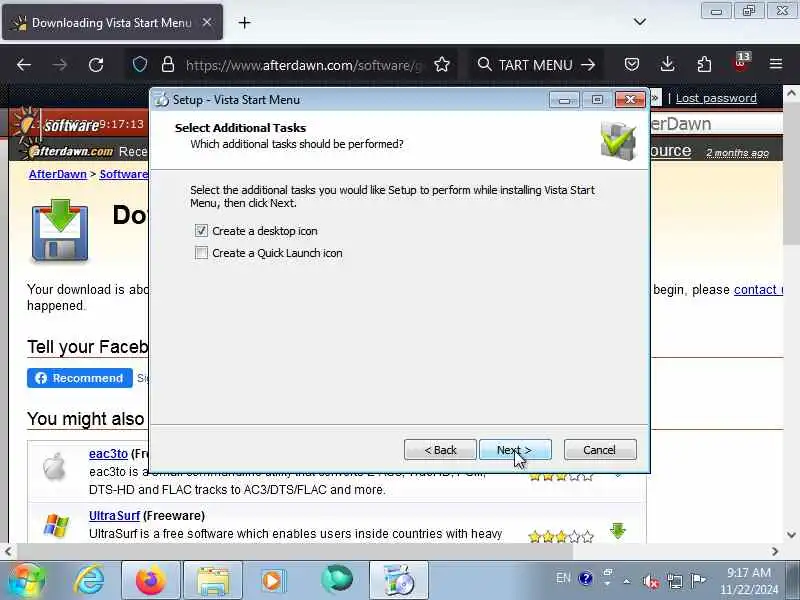
Task: Click the setup installer taskbar icon
Action: 398,580
